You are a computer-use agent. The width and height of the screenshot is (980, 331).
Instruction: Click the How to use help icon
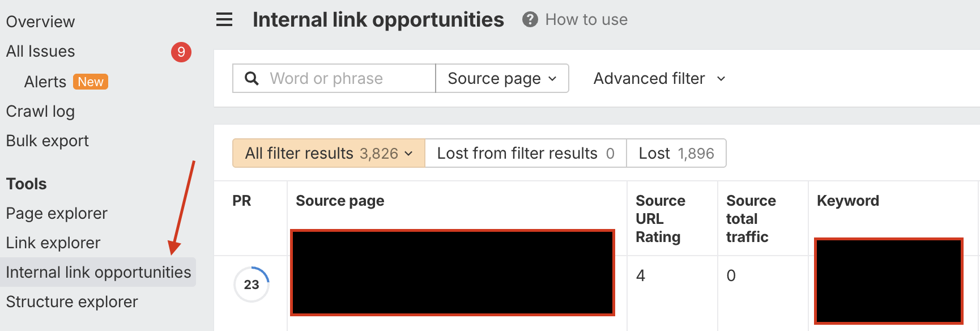(x=530, y=20)
